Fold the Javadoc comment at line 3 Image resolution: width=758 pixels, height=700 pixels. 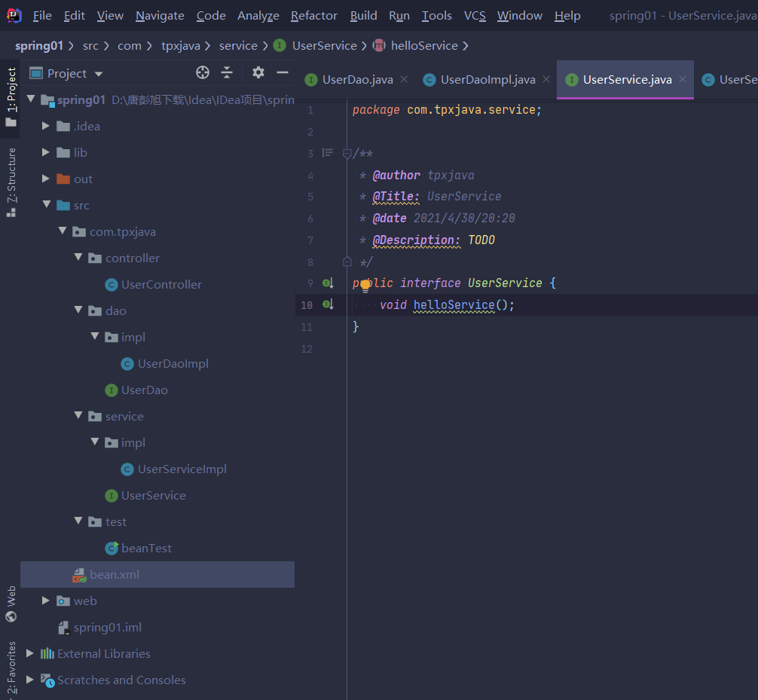[347, 154]
